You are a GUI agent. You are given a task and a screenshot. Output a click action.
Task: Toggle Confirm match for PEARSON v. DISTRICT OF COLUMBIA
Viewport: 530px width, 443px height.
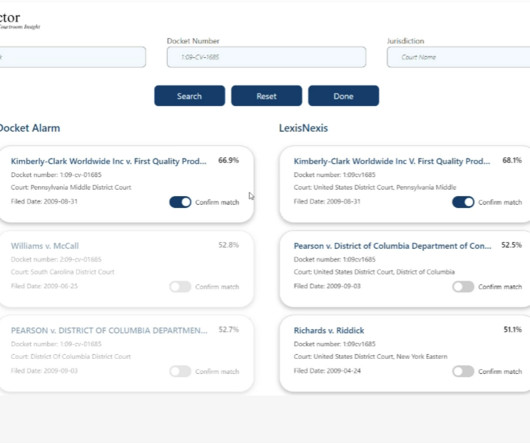click(x=180, y=371)
